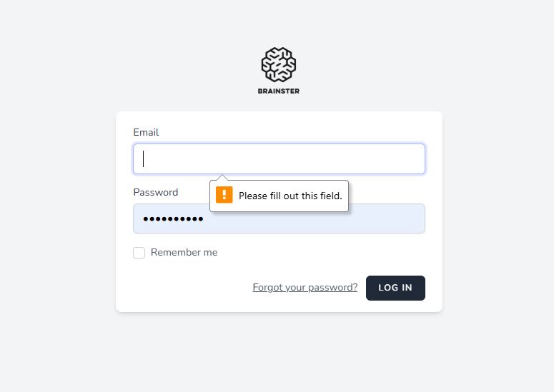Click the gray page background beside the card

[57, 214]
